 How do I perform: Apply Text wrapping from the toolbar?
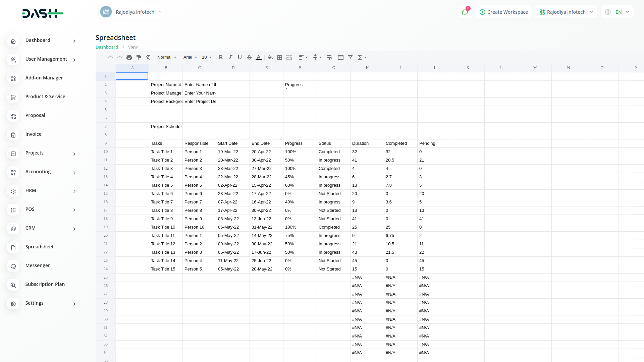329,57
